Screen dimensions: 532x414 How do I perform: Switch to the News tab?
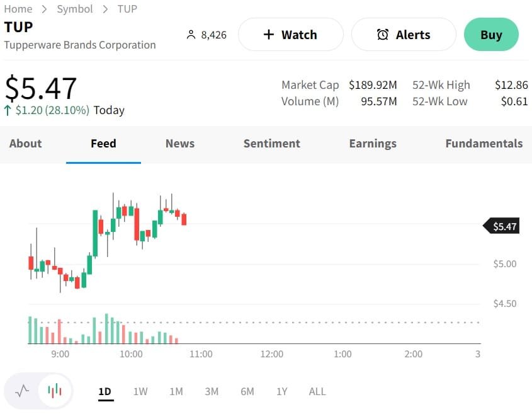coord(180,144)
